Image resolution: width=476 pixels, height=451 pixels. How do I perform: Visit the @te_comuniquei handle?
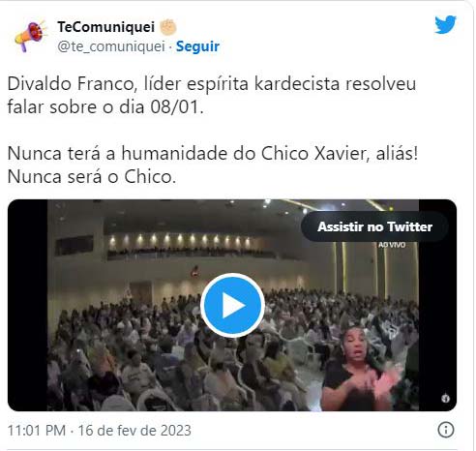[x=111, y=46]
